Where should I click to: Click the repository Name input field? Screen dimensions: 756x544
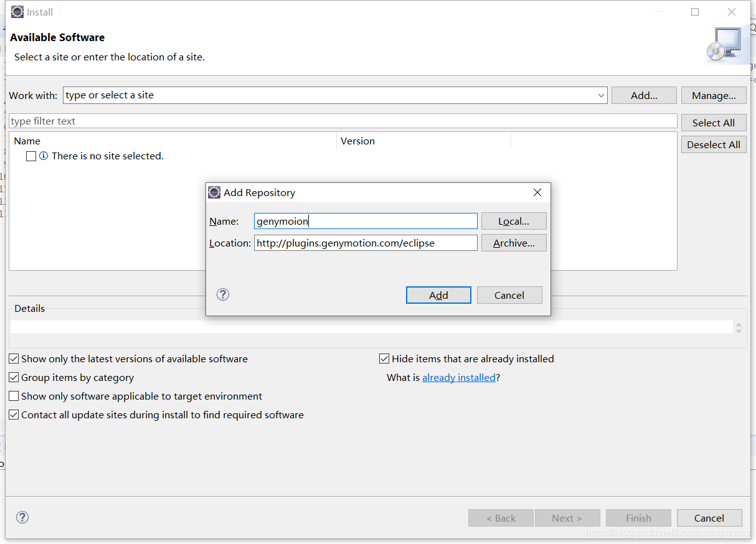coord(366,221)
